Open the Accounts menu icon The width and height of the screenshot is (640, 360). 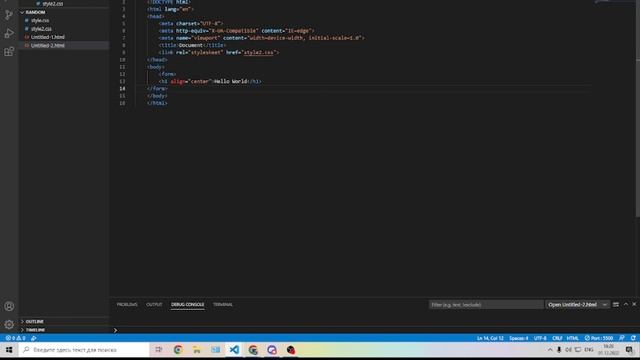(9, 306)
